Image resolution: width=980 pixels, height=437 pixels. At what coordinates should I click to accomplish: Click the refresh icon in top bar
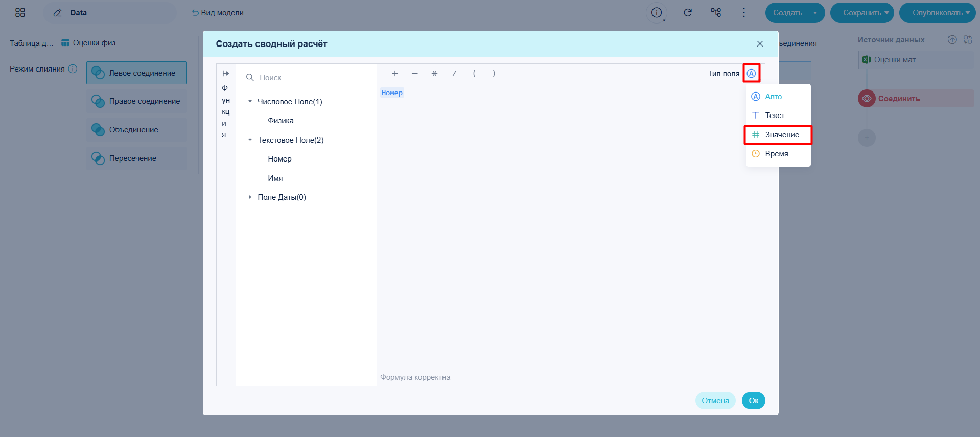click(688, 12)
